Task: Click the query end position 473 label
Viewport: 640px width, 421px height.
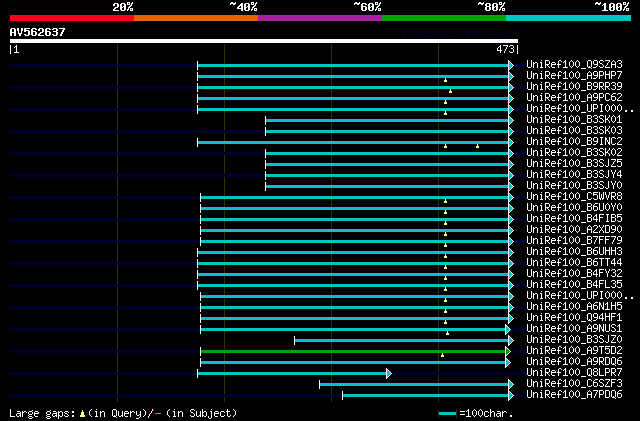Action: pos(505,49)
